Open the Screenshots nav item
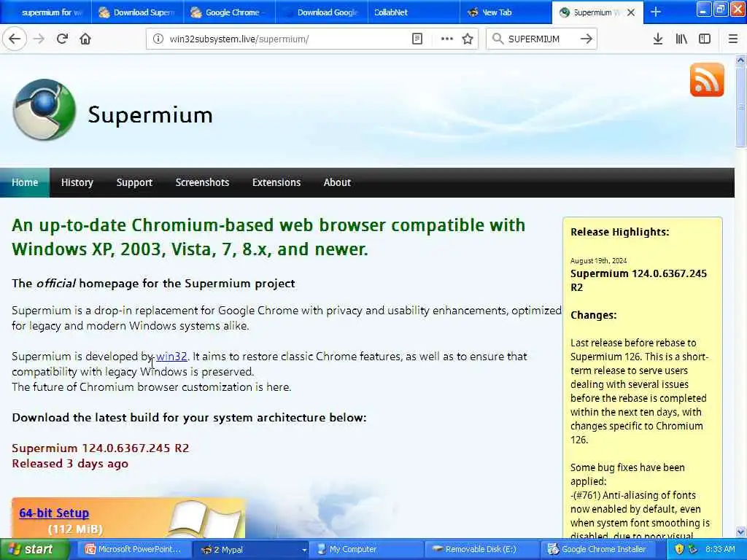 click(203, 182)
